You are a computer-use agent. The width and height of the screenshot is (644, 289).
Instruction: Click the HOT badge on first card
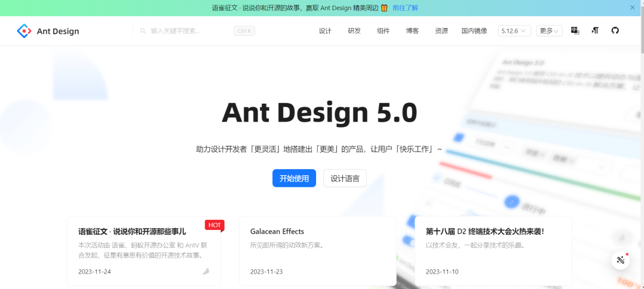215,225
